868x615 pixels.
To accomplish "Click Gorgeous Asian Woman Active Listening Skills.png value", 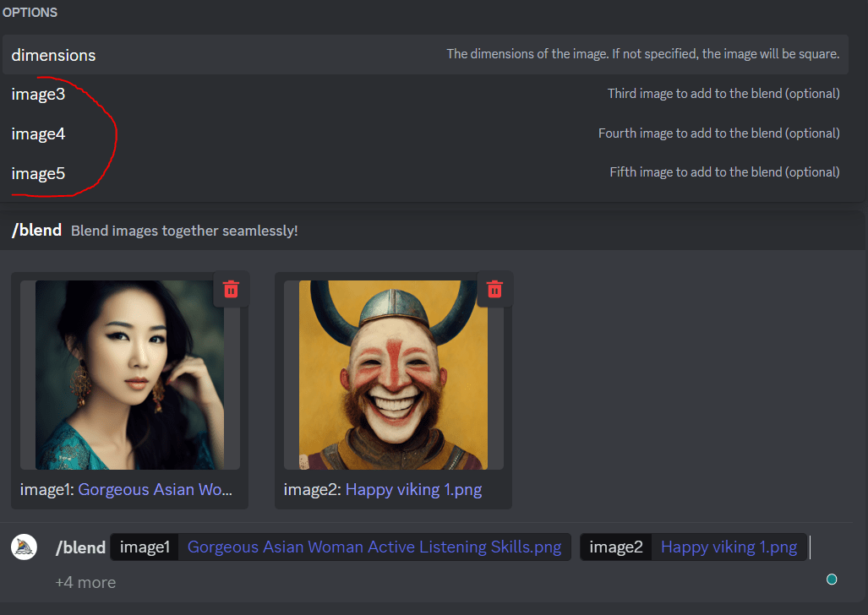I will (374, 547).
